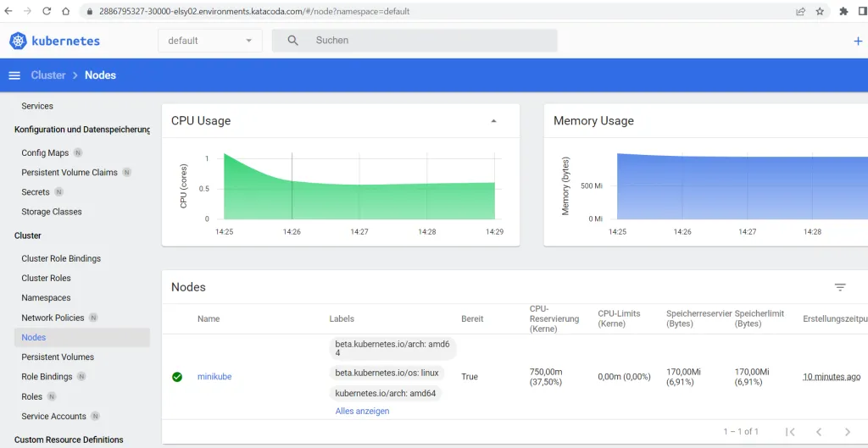Open Custom Resource Definitions in the sidebar
This screenshot has height=448, width=868.
point(69,440)
